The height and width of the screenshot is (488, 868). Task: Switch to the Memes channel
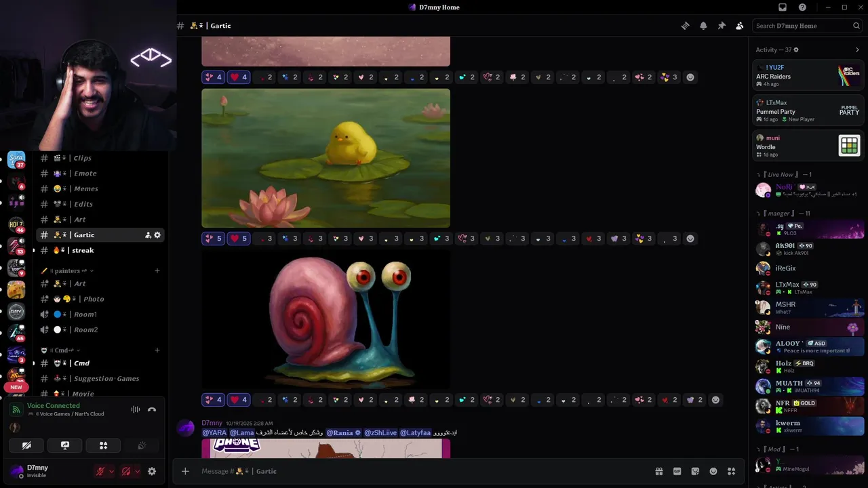click(x=100, y=188)
